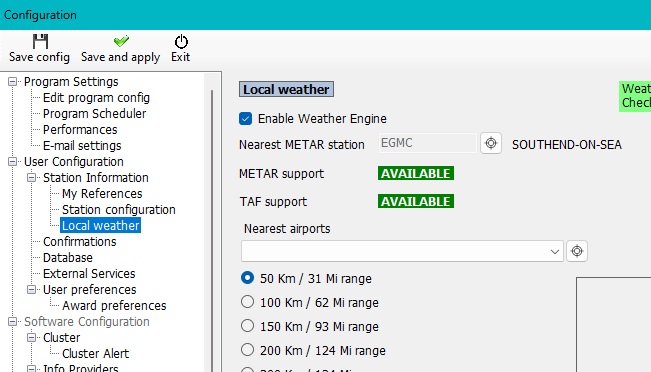
Task: Select 150 Km / 93 Mi range
Action: coord(247,326)
